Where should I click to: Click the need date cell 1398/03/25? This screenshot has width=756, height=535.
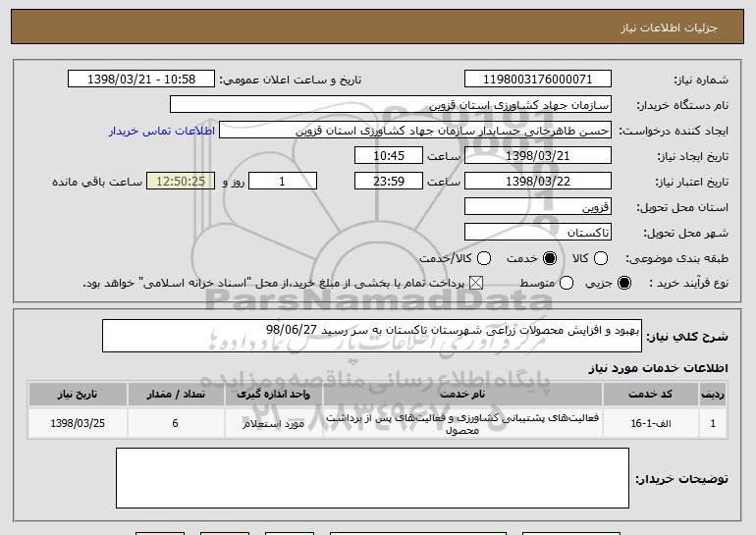78,423
